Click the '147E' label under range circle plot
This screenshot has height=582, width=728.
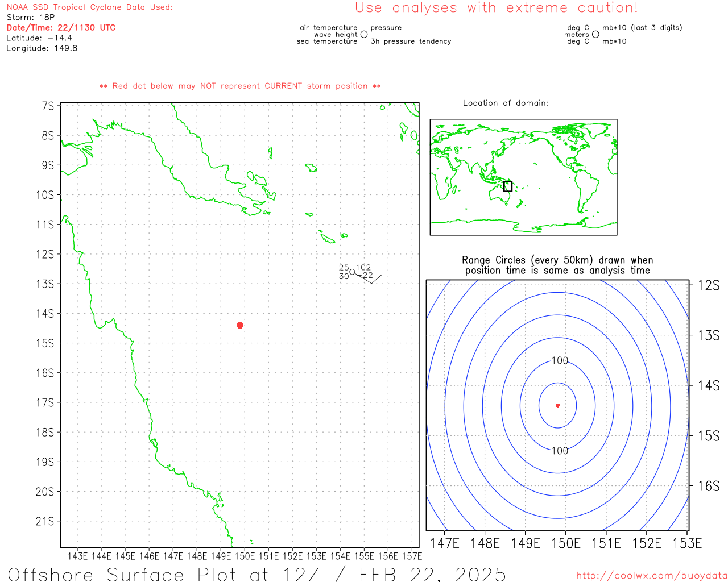click(445, 543)
